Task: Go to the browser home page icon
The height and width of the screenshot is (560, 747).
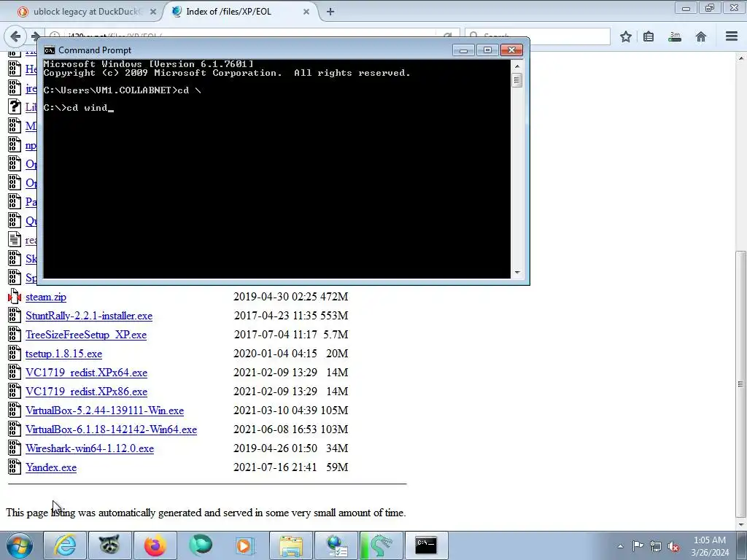Action: (x=701, y=36)
